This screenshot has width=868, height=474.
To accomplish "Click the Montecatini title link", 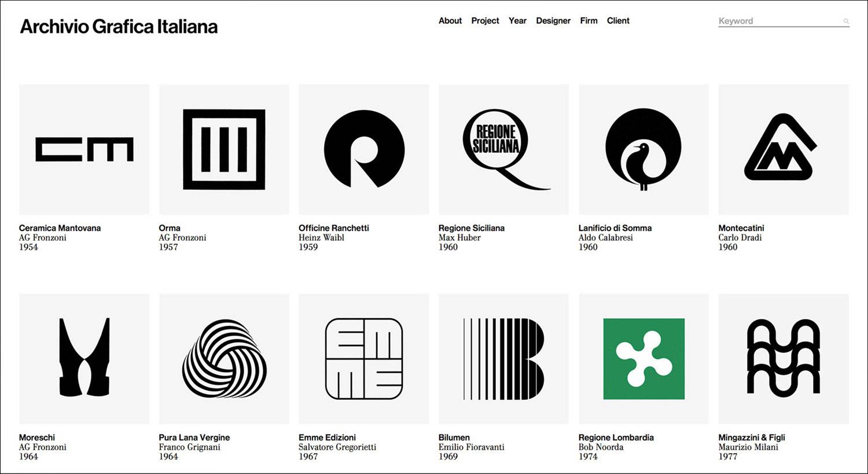I will 741,228.
